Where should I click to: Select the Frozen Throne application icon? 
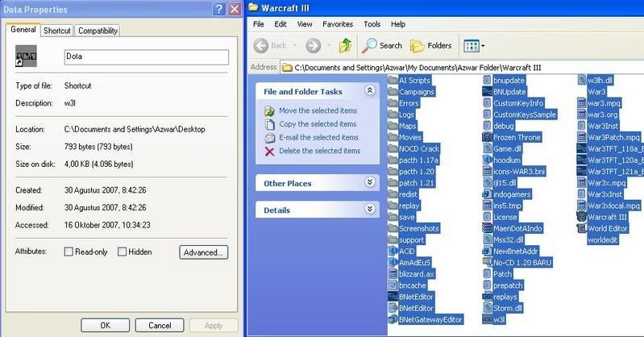coord(487,137)
